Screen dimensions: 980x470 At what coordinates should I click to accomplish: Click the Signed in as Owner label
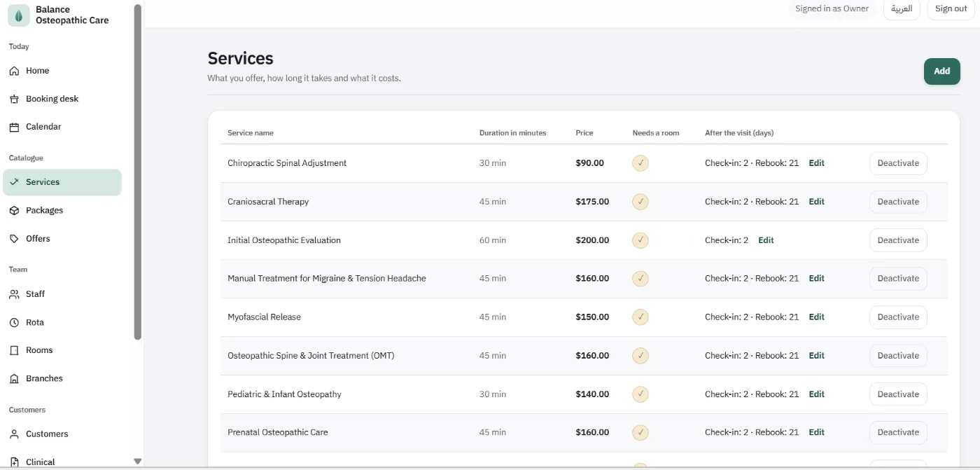pos(832,9)
